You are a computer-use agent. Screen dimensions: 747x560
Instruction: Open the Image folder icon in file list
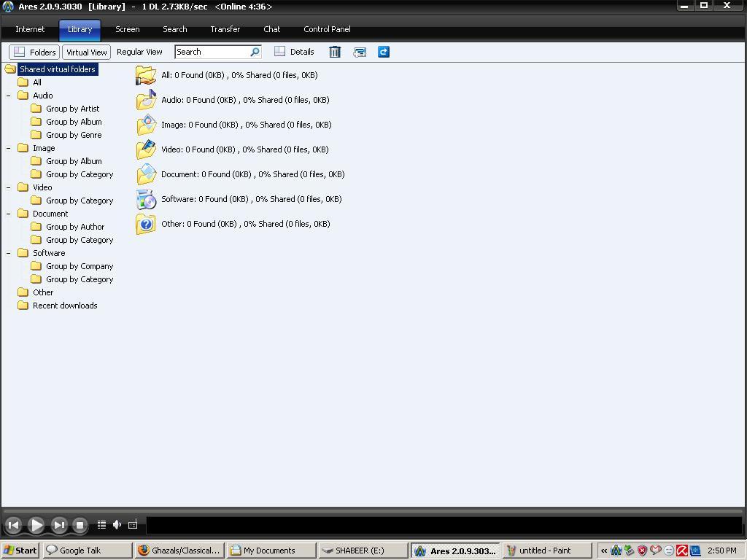pos(146,125)
